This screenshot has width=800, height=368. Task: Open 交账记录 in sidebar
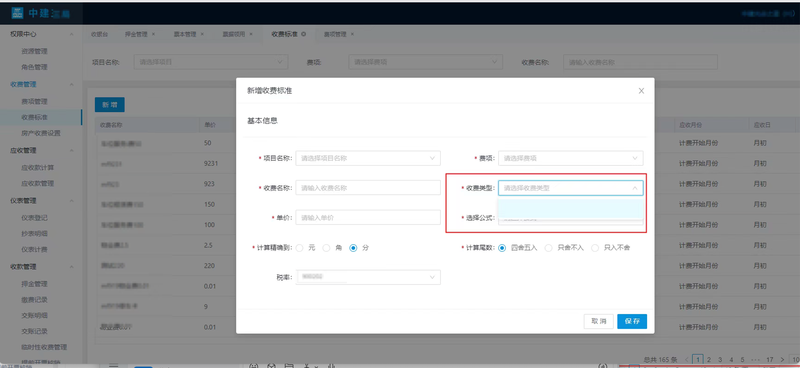click(34, 331)
